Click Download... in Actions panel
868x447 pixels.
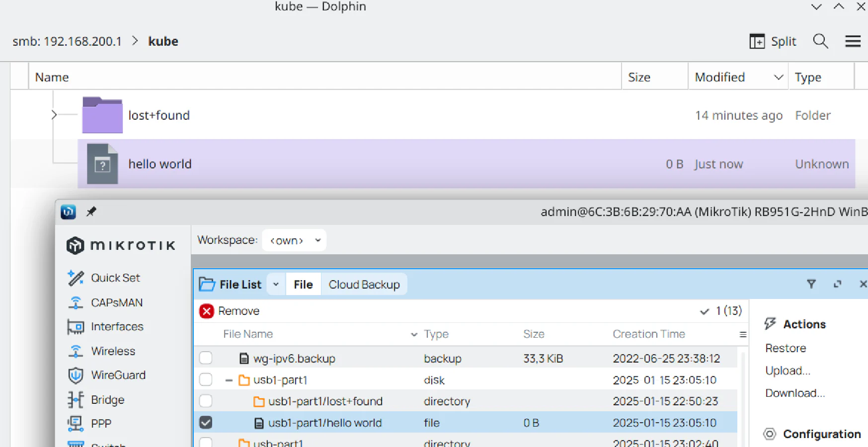pos(794,393)
